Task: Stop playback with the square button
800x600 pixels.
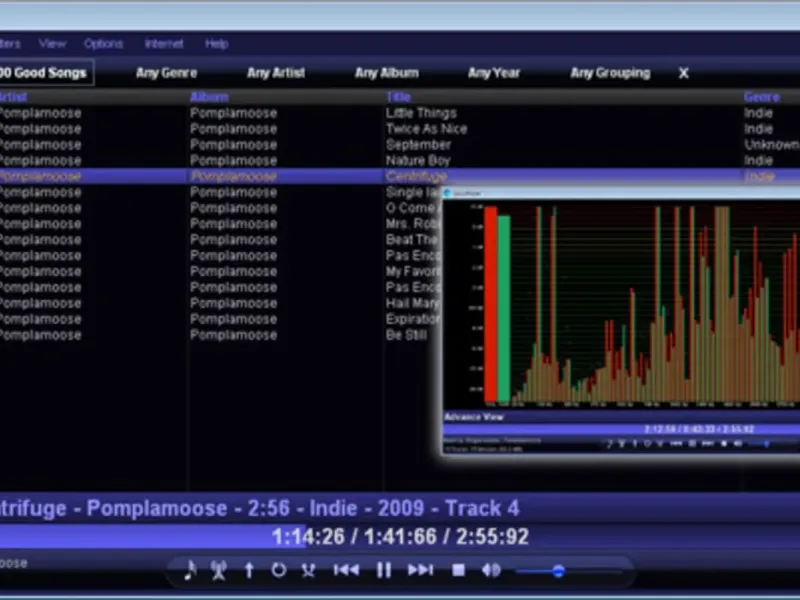Action: [458, 570]
